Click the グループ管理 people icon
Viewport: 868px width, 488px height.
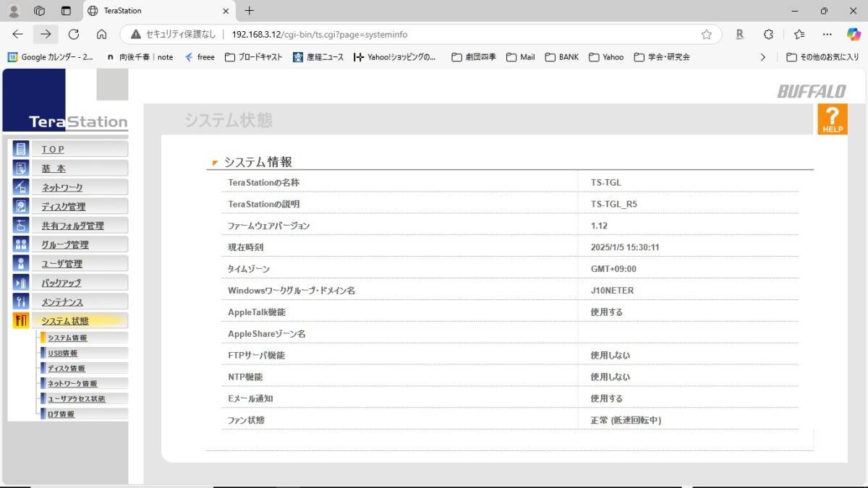click(21, 244)
